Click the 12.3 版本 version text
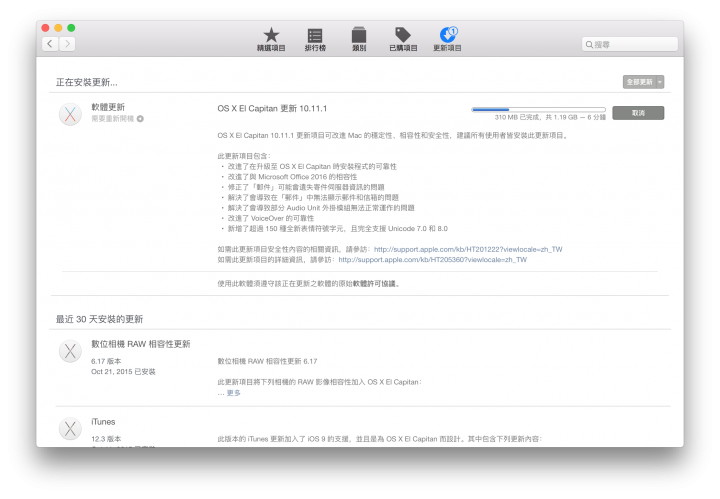 click(x=106, y=439)
